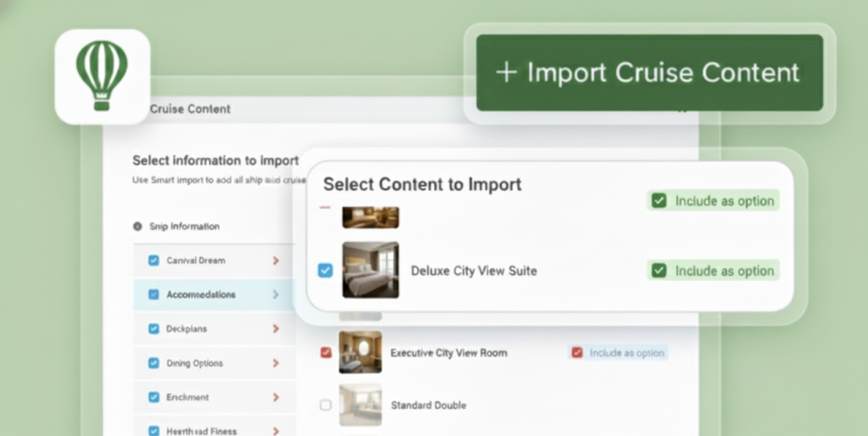
Task: Toggle the topmost Include as option checkbox
Action: point(659,201)
